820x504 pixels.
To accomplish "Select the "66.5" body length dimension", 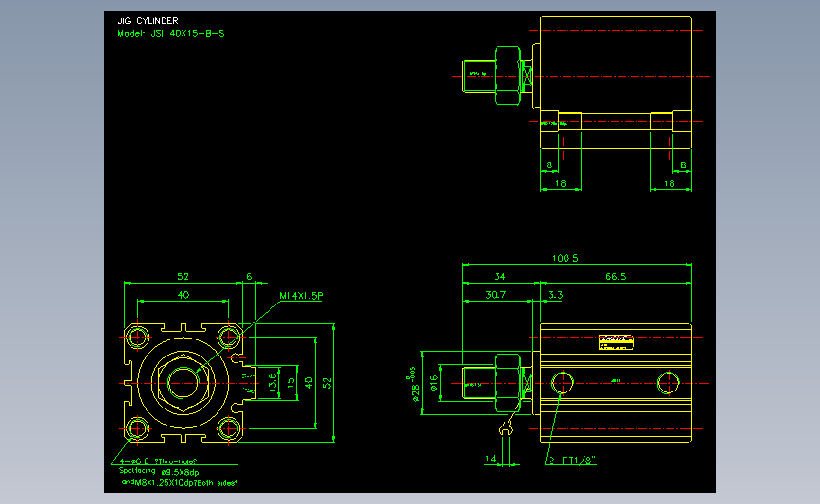I will pos(616,276).
